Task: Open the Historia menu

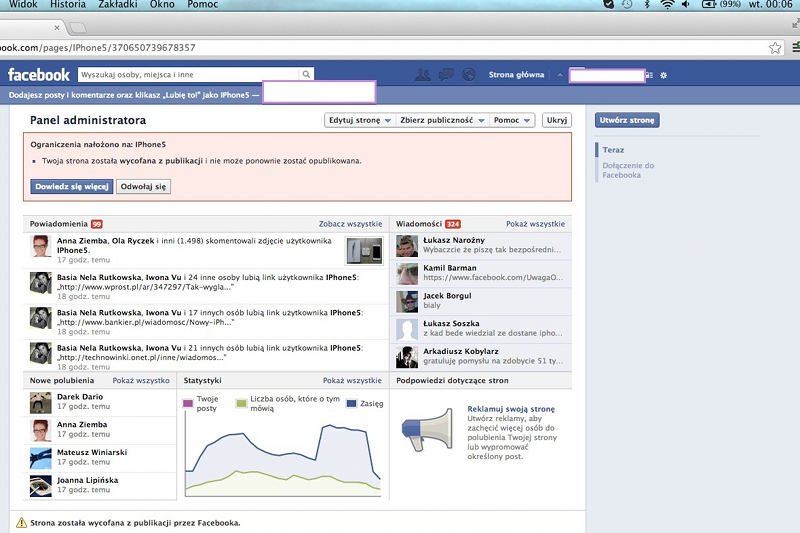Action: coord(67,5)
